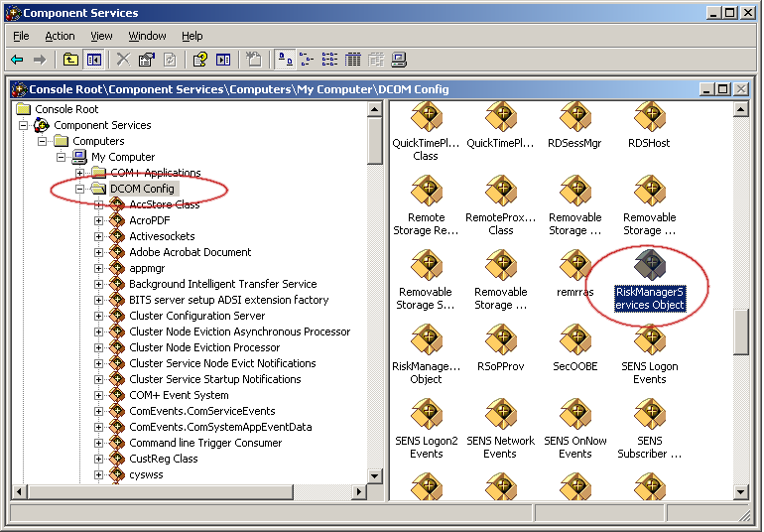Expand the COM+ Applications node
The image size is (764, 532).
(80, 173)
